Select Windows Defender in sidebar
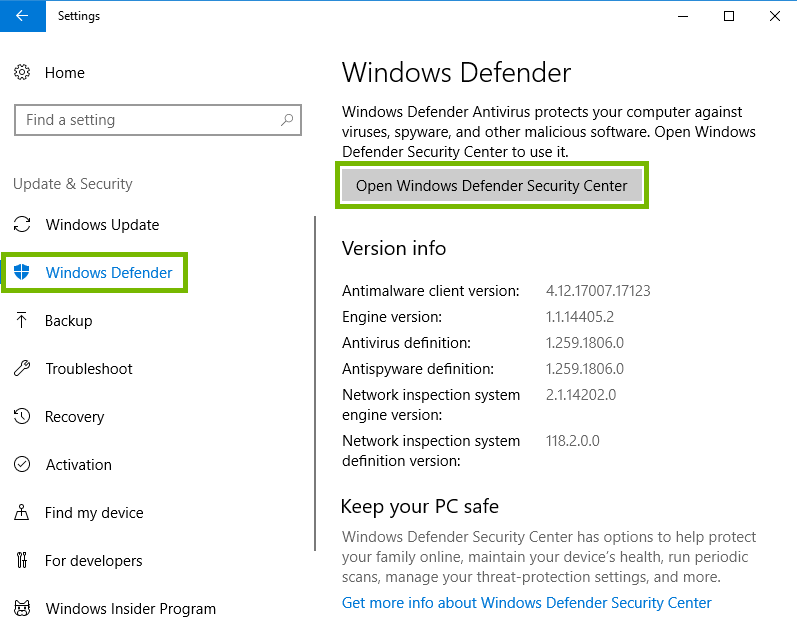The width and height of the screenshot is (797, 631). click(109, 273)
